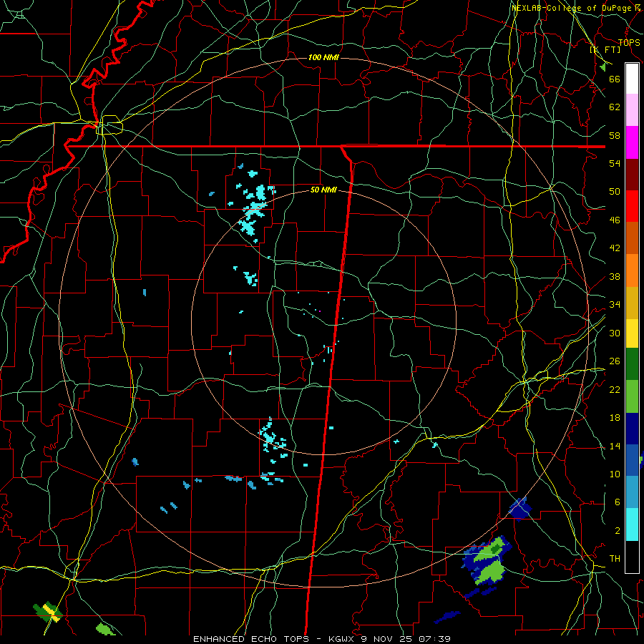Pick the orange legend swatch near 38
Image resolution: width=644 pixels, height=644 pixels.
(x=632, y=270)
